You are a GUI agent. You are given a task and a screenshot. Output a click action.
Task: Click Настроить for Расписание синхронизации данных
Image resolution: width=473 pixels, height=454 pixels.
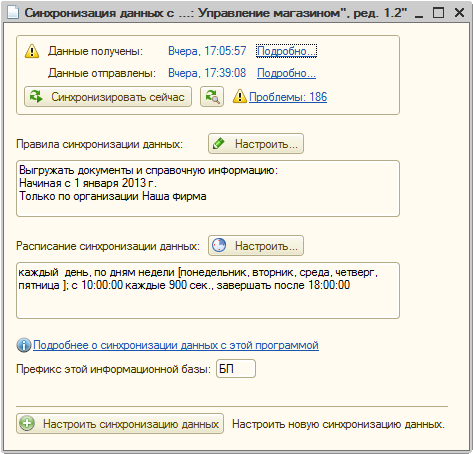click(256, 246)
